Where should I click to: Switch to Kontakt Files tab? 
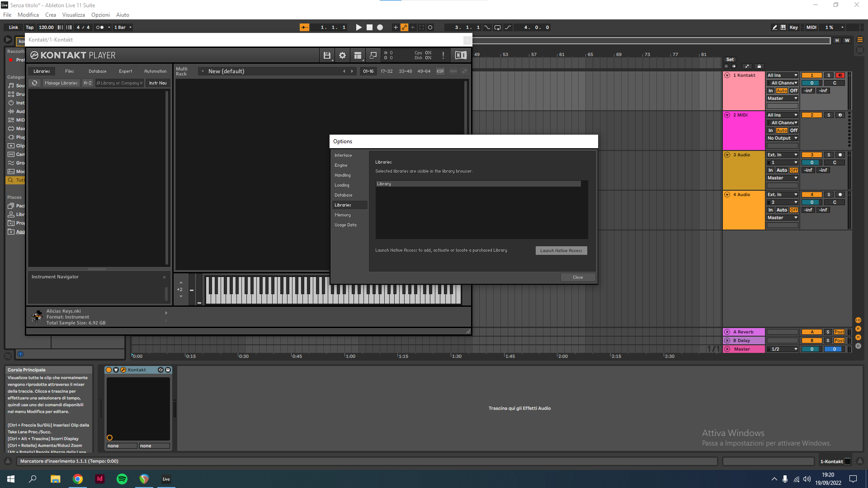pos(69,71)
